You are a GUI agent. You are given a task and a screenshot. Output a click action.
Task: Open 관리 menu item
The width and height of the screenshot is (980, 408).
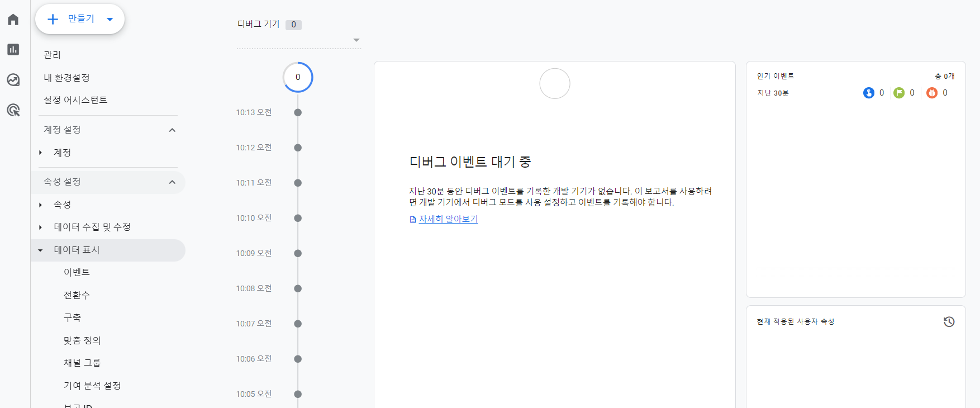52,55
